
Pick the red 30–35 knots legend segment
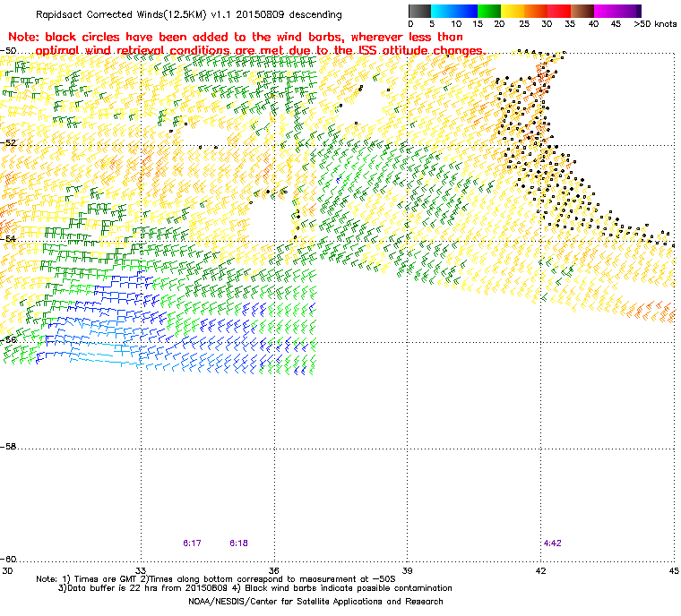coord(559,11)
